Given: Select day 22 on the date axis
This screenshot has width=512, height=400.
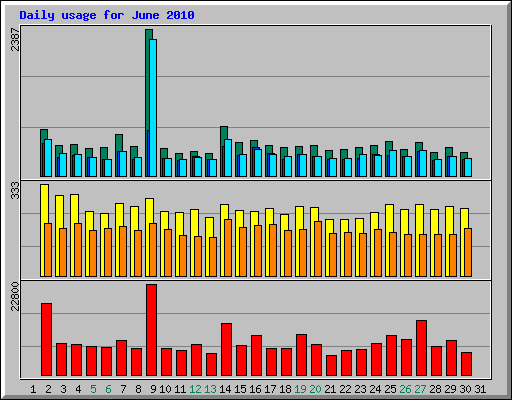Looking at the screenshot, I should pyautogui.click(x=345, y=389).
